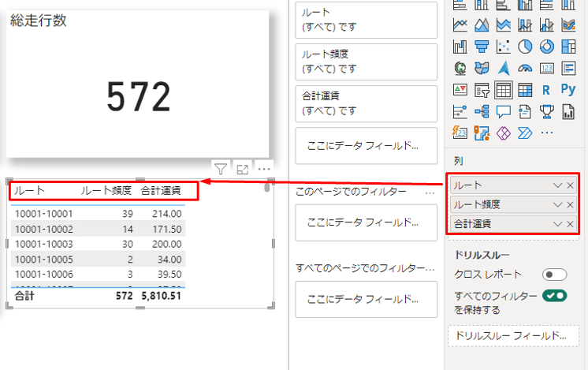Screen dimensions: 588x370
Task: Select the Q&A speech bubble visual
Action: coord(503,111)
